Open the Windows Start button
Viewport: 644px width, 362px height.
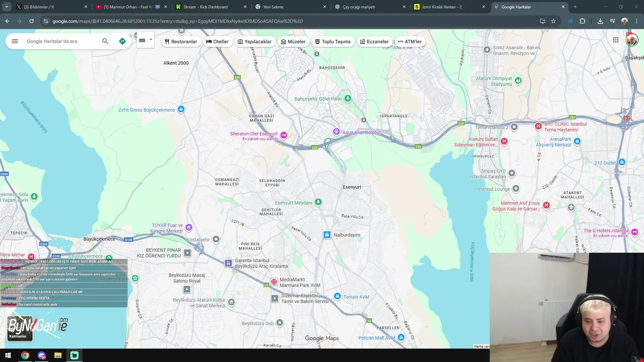point(8,355)
